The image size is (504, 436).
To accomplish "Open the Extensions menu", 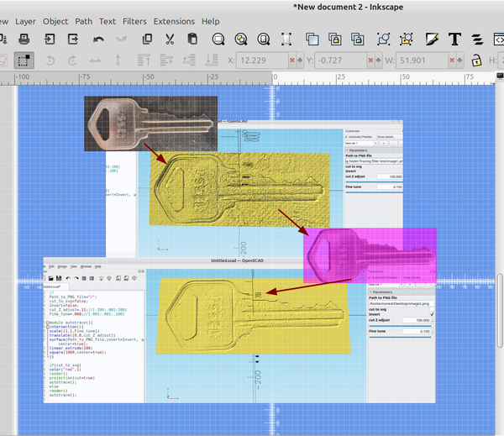I will tap(174, 21).
